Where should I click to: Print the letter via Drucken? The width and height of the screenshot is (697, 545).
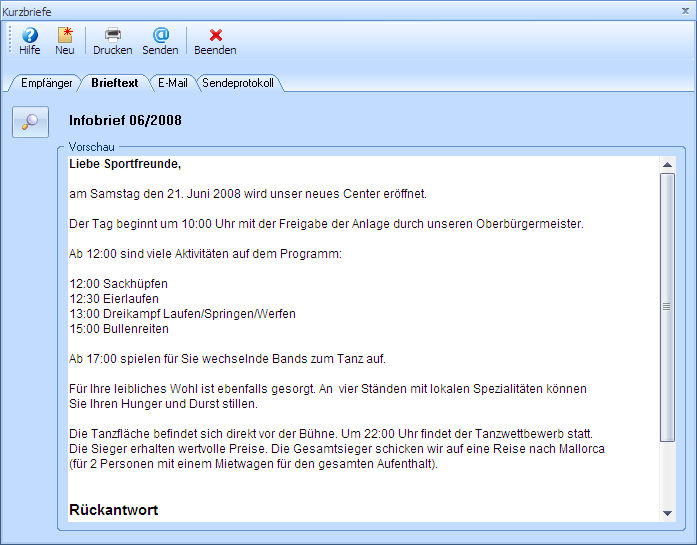click(x=112, y=41)
